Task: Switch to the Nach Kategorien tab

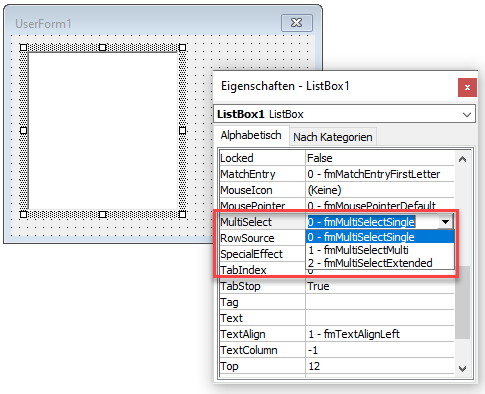Action: click(x=333, y=137)
